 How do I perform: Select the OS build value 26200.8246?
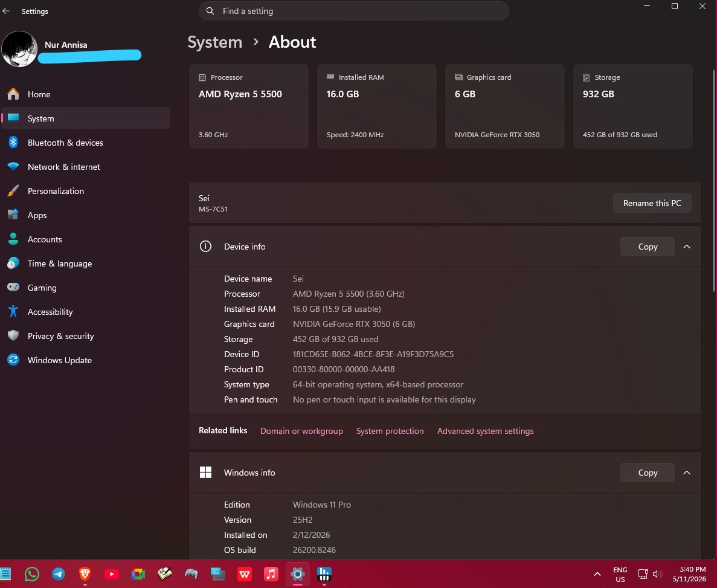[x=314, y=550]
